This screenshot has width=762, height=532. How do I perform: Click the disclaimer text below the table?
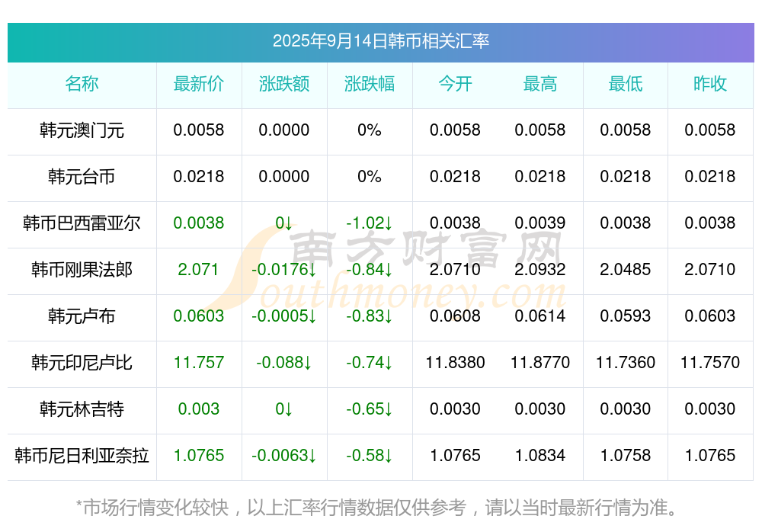pyautogui.click(x=376, y=508)
